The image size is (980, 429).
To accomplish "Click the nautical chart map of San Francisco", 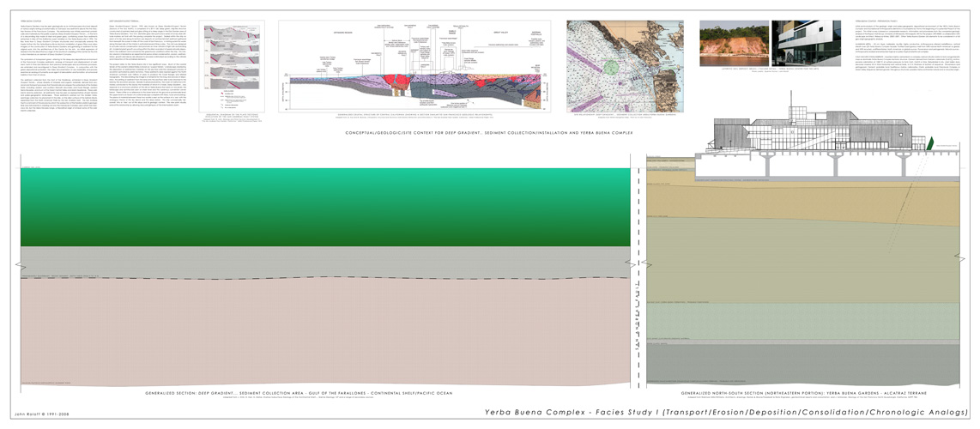I will (625, 66).
